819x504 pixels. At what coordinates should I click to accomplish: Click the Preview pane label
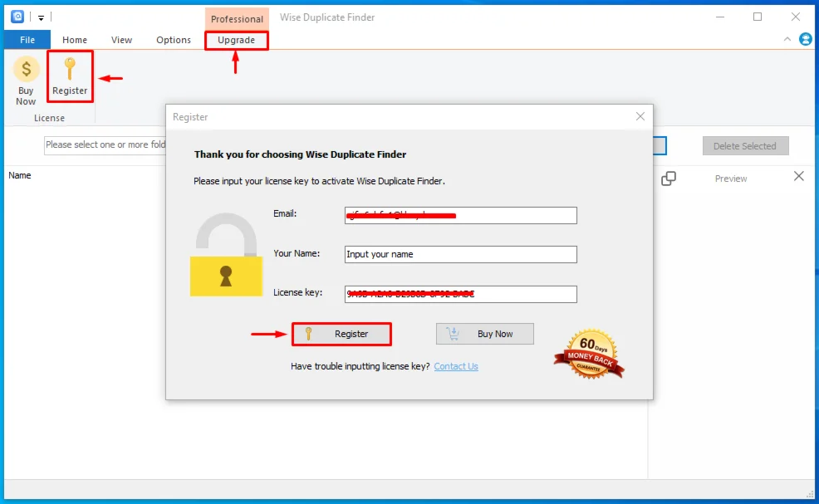pos(731,179)
